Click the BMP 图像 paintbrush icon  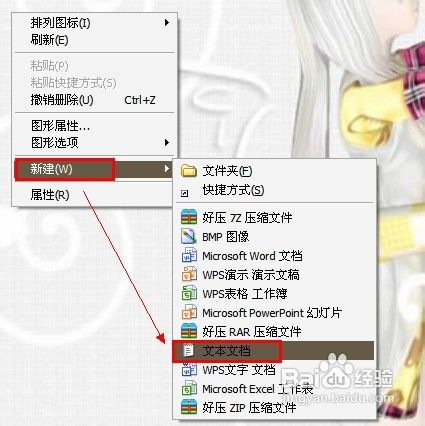pos(189,237)
